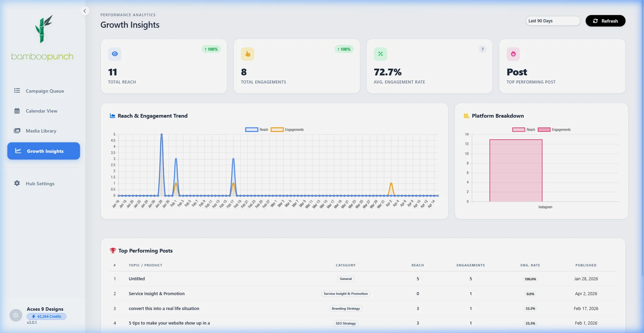Click the Branding Strategy category tag
Screen dimensions: 644x333
tap(346, 309)
